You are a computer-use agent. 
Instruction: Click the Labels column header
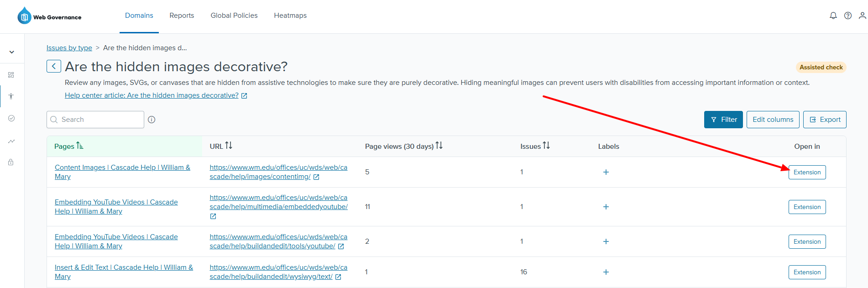point(608,147)
